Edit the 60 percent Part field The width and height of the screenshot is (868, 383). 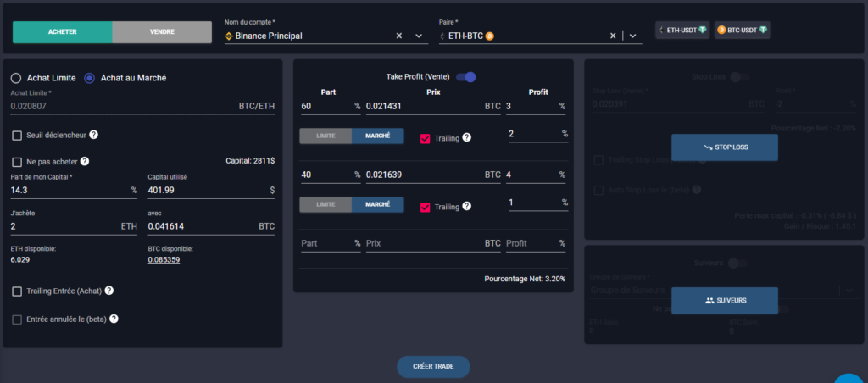click(x=331, y=106)
